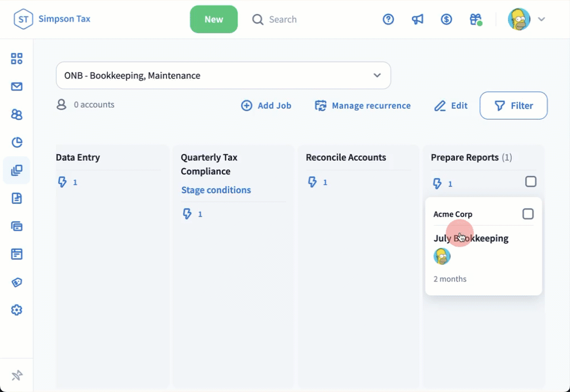Click the Stage conditions link

[216, 190]
